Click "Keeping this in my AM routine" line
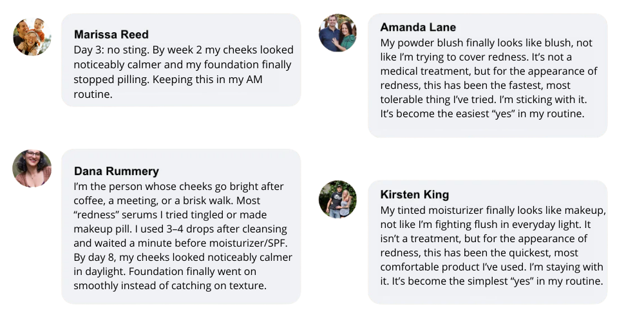Image resolution: width=644 pixels, height=322 pixels. (167, 79)
